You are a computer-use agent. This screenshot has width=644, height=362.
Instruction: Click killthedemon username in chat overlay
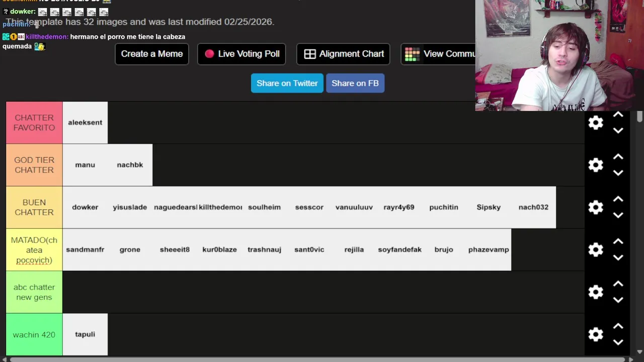(47, 37)
